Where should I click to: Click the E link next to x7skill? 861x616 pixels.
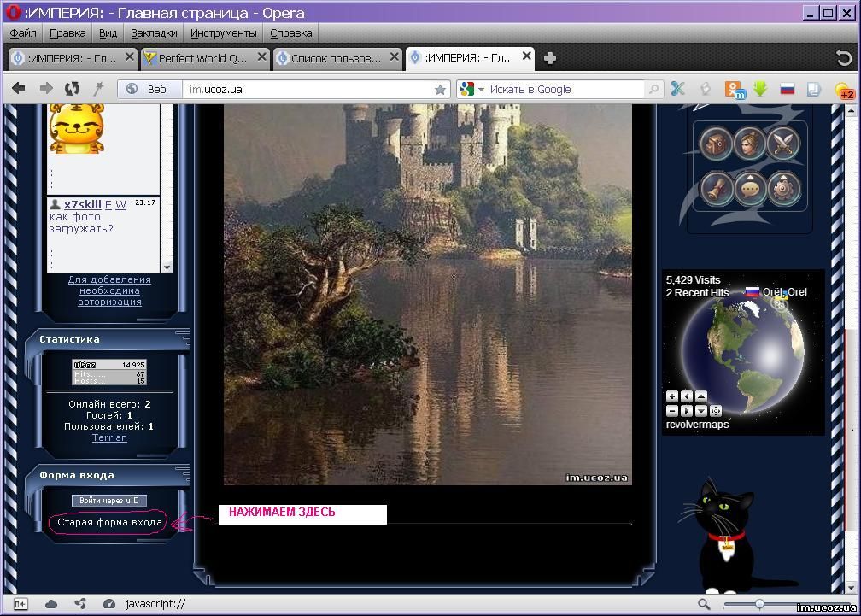[108, 205]
